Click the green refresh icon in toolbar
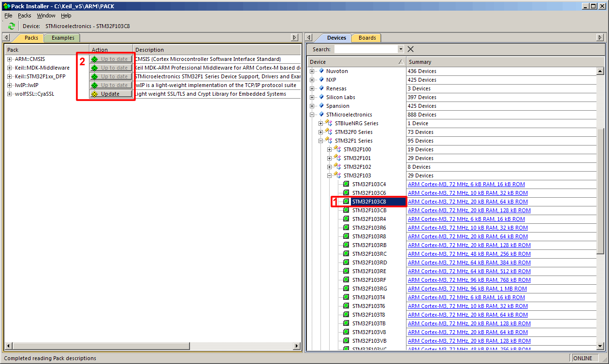The image size is (609, 364). point(12,26)
